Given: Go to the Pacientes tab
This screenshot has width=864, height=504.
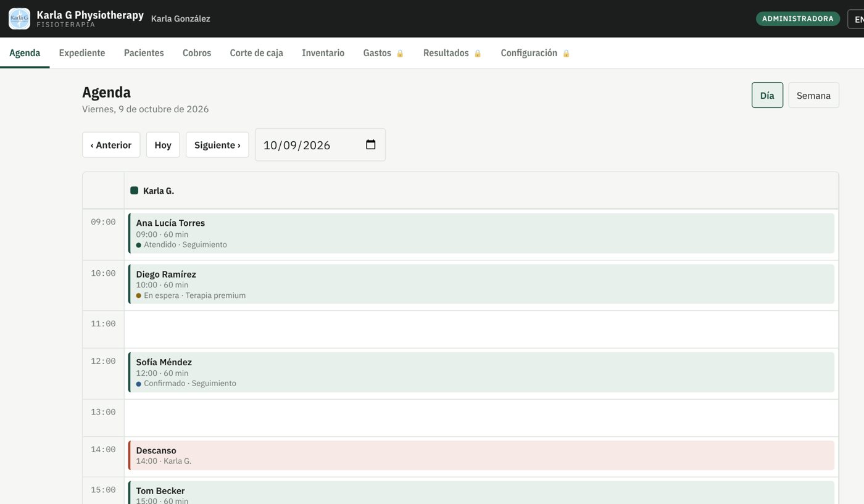Looking at the screenshot, I should [144, 53].
